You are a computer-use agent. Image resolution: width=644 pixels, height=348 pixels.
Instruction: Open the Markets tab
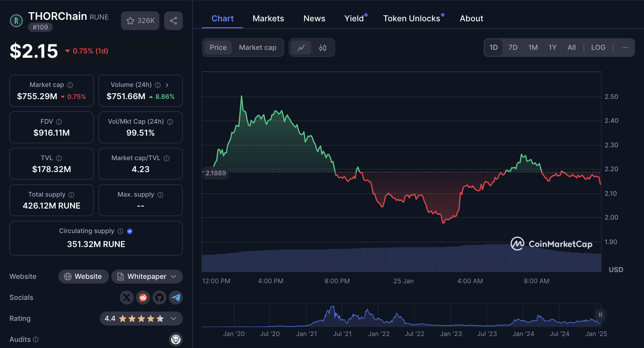(268, 19)
